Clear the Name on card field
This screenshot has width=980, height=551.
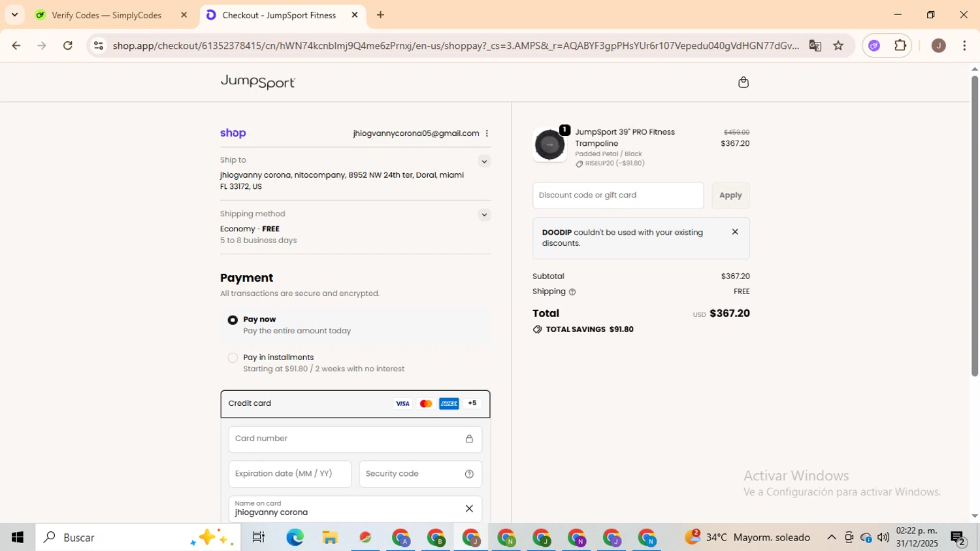click(469, 509)
